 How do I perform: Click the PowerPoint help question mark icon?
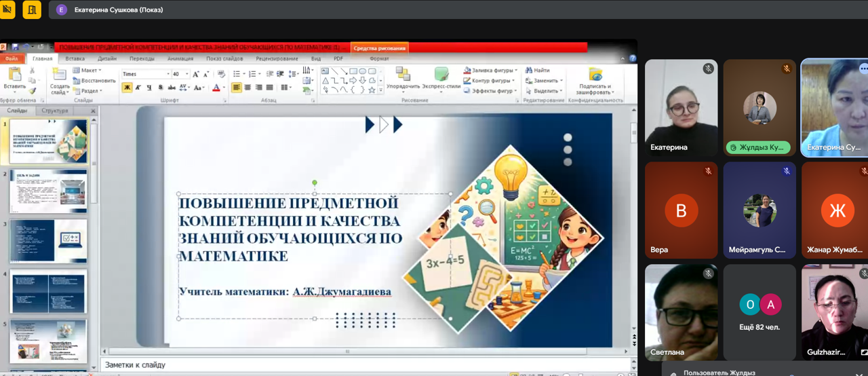[x=633, y=59]
